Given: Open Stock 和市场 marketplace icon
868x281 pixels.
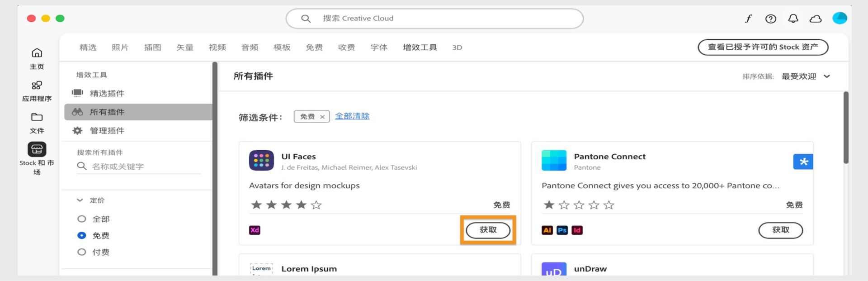Looking at the screenshot, I should coord(37,149).
